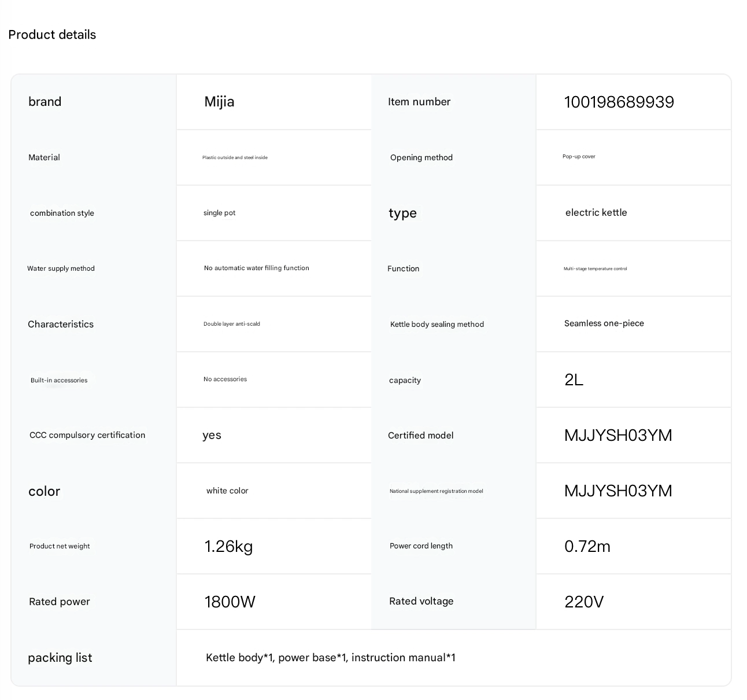Click the Product details heading
The width and height of the screenshot is (747, 700).
coord(52,35)
